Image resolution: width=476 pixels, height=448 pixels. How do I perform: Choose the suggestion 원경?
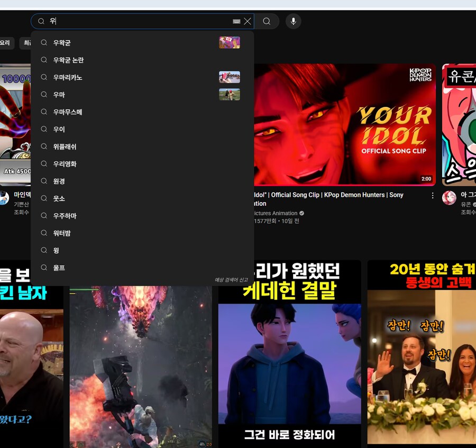(x=142, y=181)
